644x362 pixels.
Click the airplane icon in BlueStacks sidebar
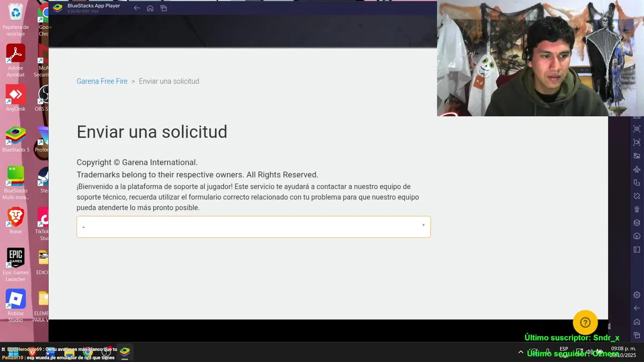(x=637, y=169)
